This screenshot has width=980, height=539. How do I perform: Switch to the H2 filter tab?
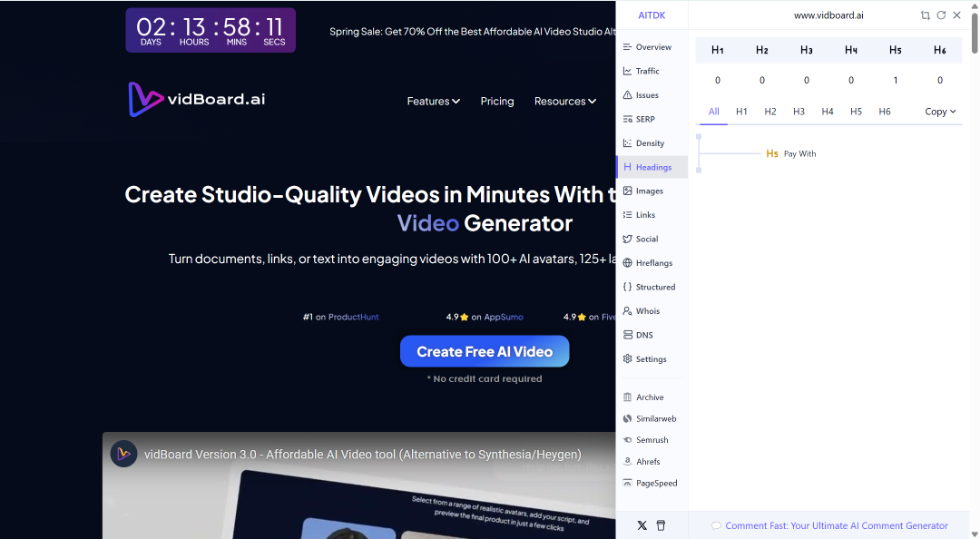tap(770, 112)
